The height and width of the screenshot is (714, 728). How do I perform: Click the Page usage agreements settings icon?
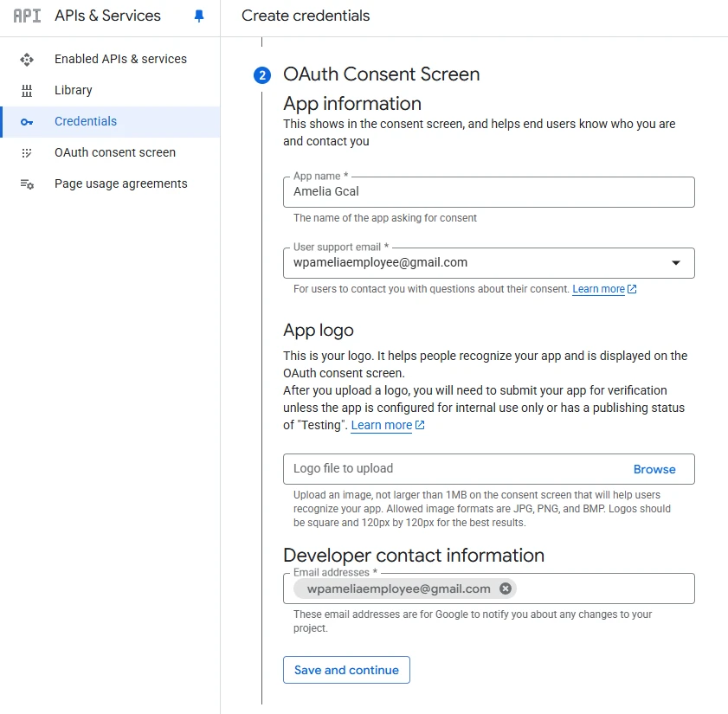(x=27, y=184)
